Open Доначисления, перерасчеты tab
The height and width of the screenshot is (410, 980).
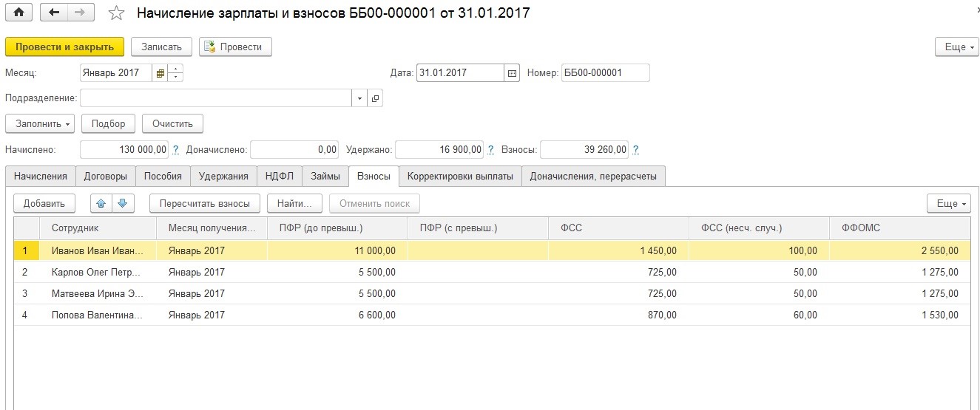point(594,176)
